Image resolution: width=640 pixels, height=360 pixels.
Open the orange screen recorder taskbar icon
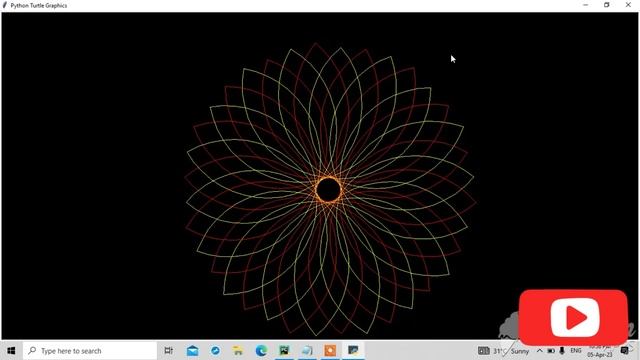(x=330, y=351)
